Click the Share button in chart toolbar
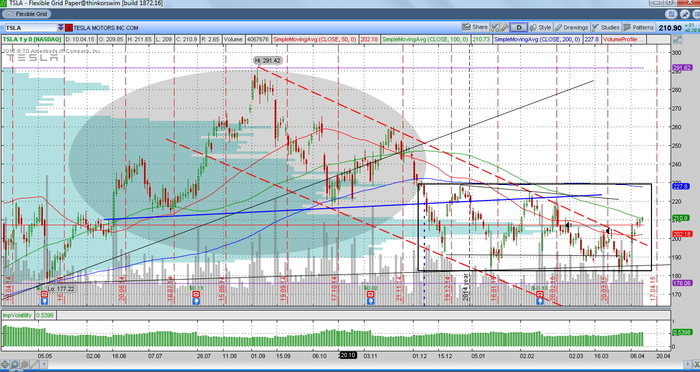 (475, 27)
